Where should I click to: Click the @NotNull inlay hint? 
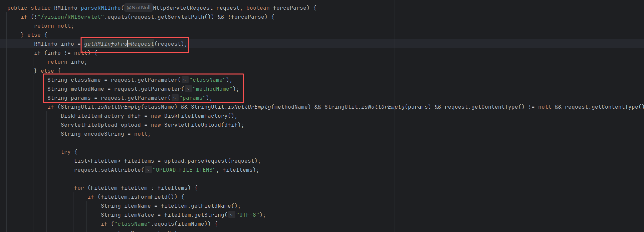click(138, 8)
